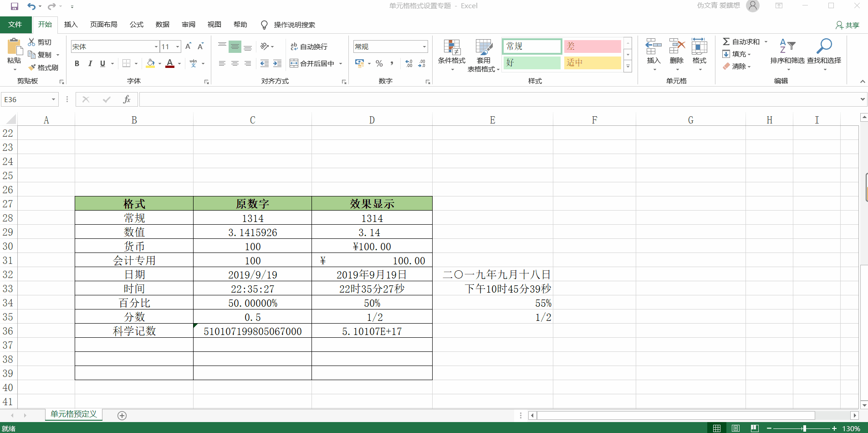Click the Fill (填充) button
The height and width of the screenshot is (433, 868).
click(737, 54)
